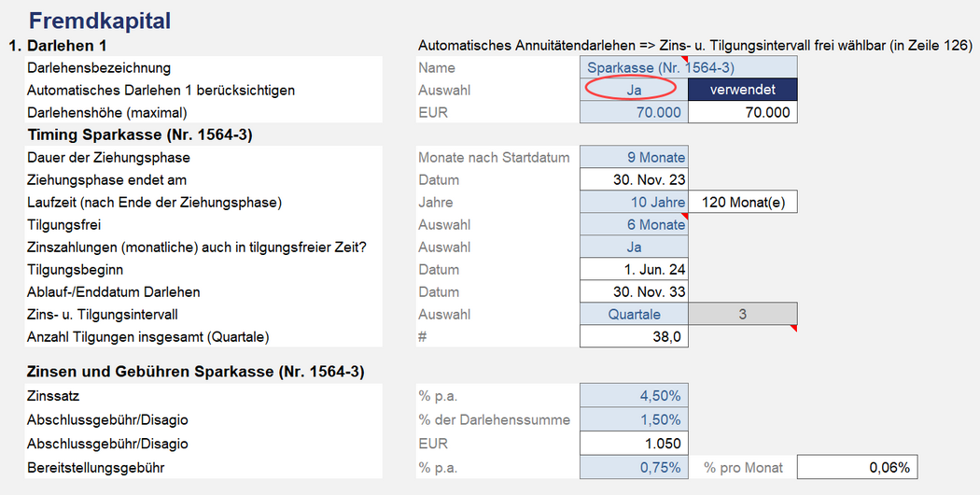Screen dimensions: 980x495
Task: Click the blue Darlehenshöhe 70.000 input cell
Action: (633, 113)
